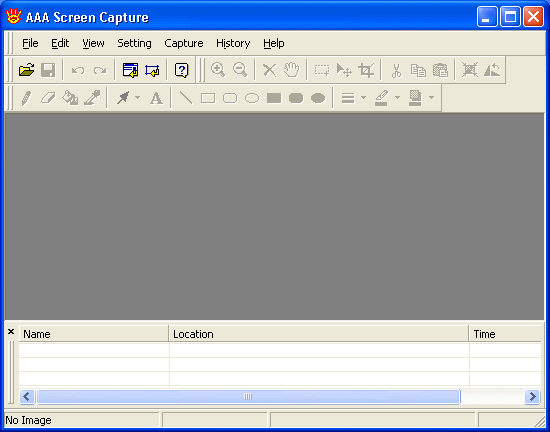This screenshot has width=550, height=432.
Task: Open the Help menu
Action: 274,43
